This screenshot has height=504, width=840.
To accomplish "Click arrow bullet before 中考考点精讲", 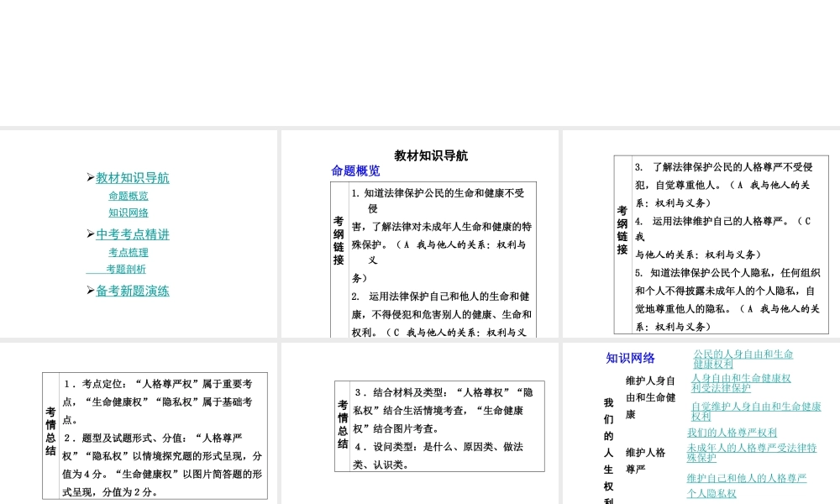I will click(x=91, y=234).
